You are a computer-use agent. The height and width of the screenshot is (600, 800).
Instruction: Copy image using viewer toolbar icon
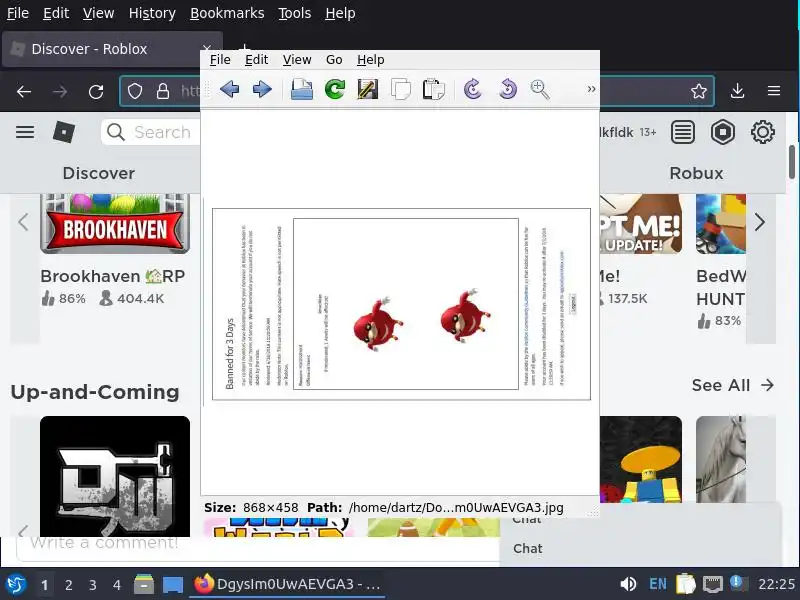point(401,89)
